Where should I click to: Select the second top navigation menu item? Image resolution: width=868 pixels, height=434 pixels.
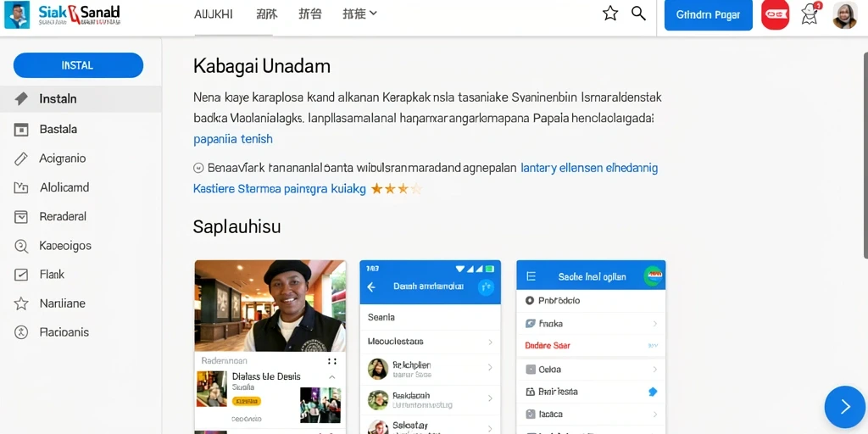pos(267,14)
